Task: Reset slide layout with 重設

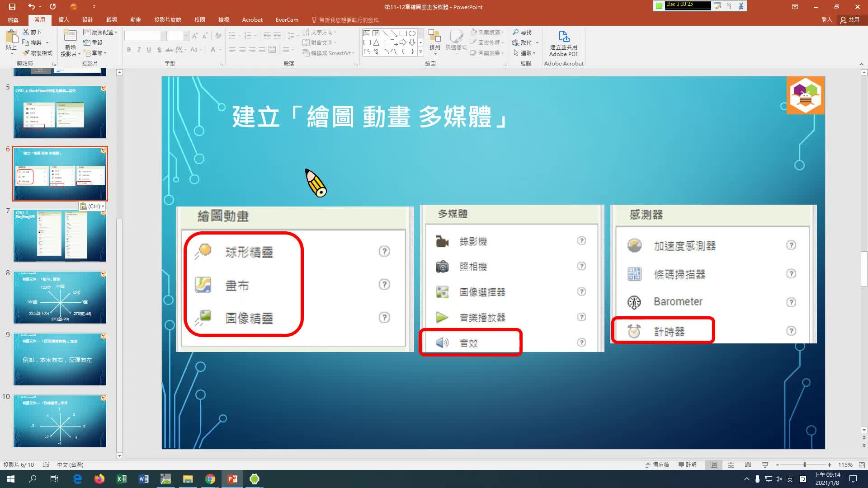Action: [93, 42]
